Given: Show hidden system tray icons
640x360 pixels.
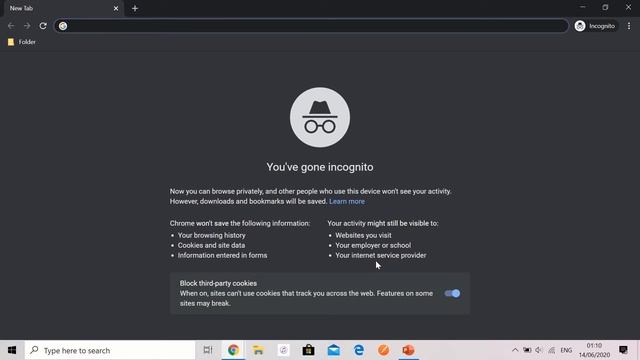Looking at the screenshot, I should (515, 350).
